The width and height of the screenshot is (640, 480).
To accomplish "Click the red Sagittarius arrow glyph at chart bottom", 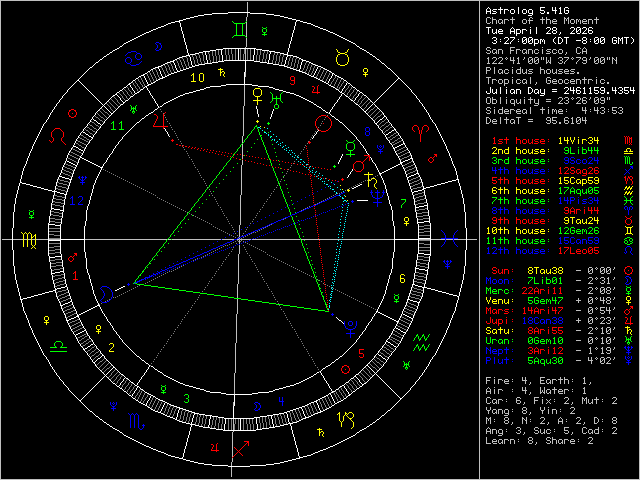I will [x=240, y=449].
